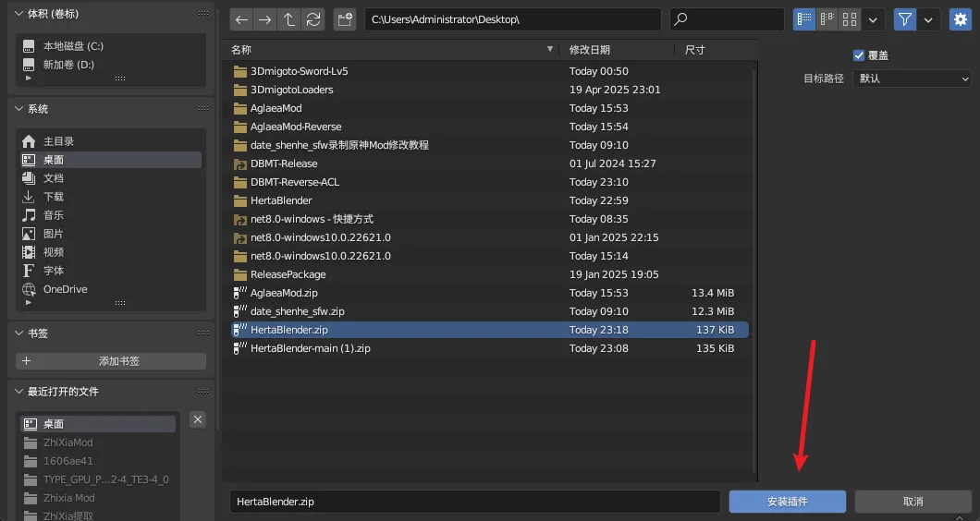Click the sort direction arrow in name header

click(x=550, y=49)
